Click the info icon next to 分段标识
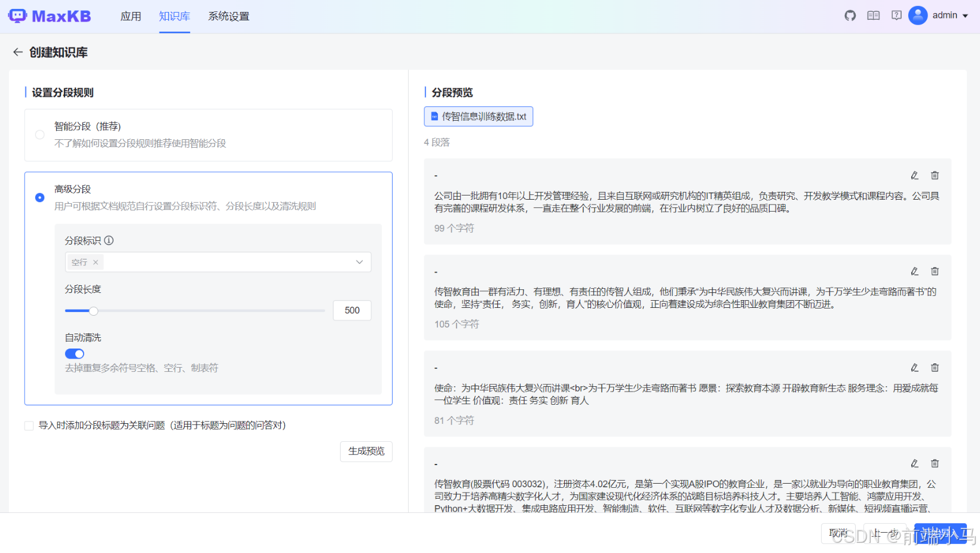Image resolution: width=980 pixels, height=553 pixels. [109, 240]
